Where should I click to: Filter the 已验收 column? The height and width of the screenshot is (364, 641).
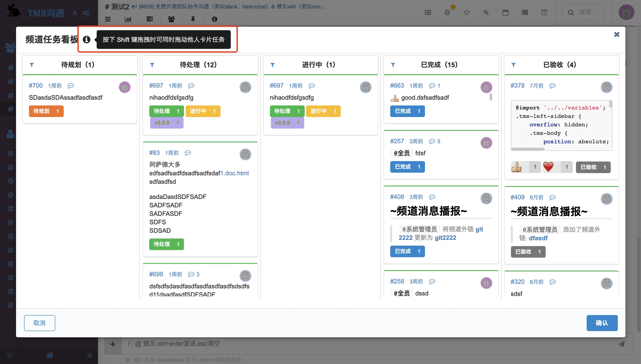coord(513,65)
